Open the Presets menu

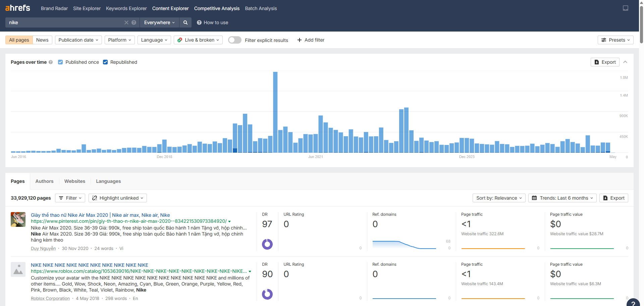click(x=615, y=40)
